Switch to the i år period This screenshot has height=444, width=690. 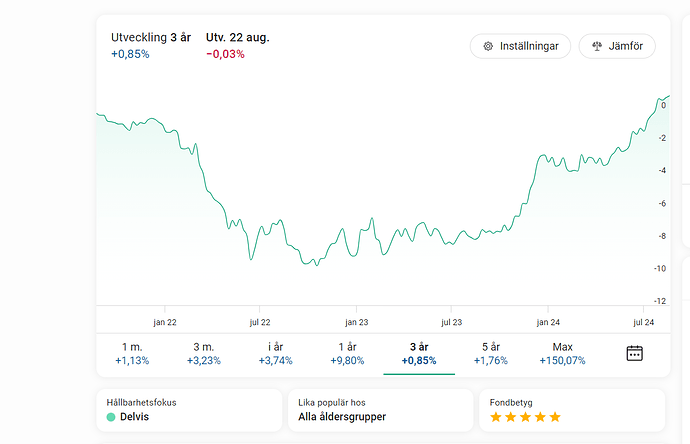[x=275, y=353]
